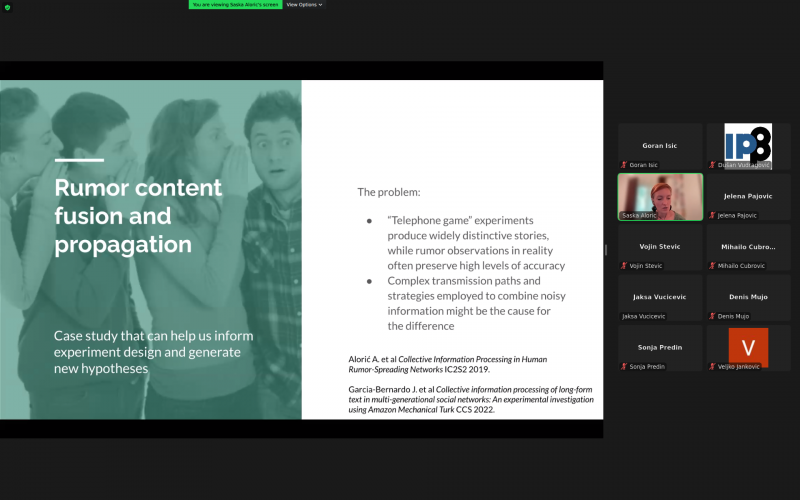Click Jelena Pajovic's muted microphone icon

(x=713, y=215)
